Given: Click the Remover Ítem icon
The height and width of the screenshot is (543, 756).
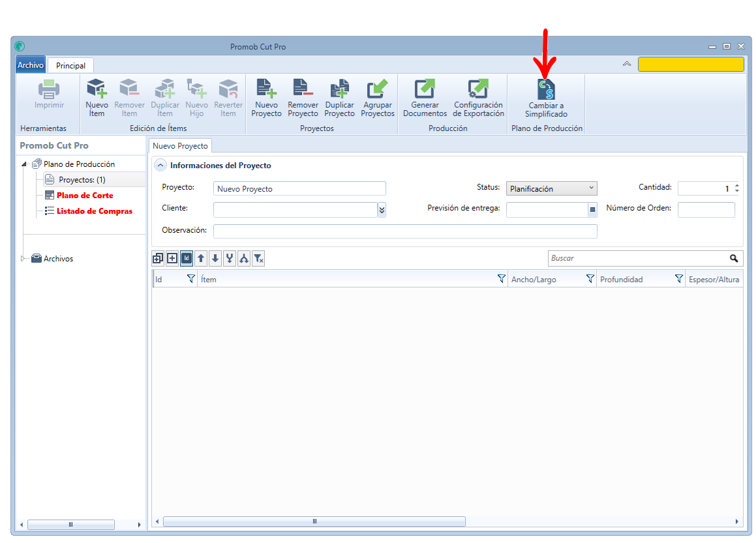Looking at the screenshot, I should [129, 89].
